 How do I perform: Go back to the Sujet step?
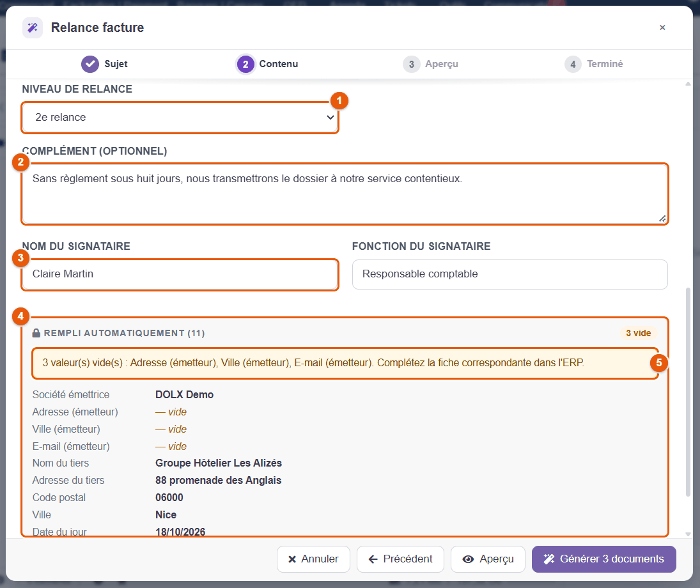coord(104,64)
